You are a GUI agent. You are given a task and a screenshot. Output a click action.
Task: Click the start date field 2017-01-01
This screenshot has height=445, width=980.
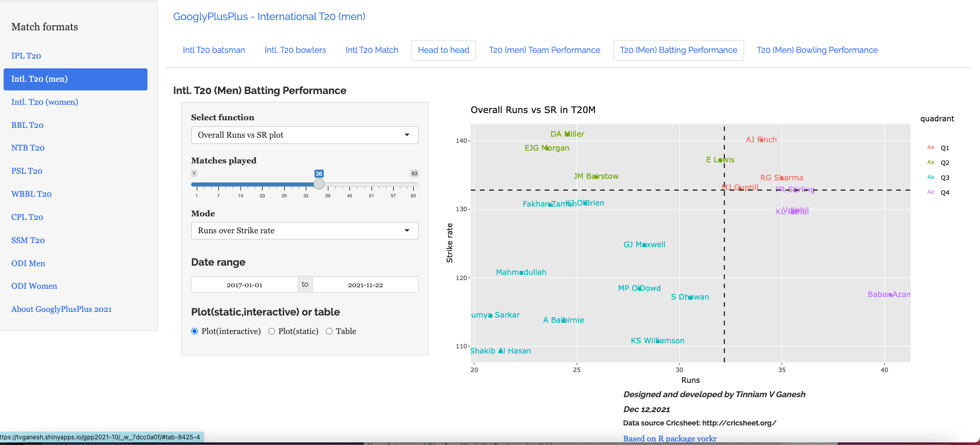[245, 285]
